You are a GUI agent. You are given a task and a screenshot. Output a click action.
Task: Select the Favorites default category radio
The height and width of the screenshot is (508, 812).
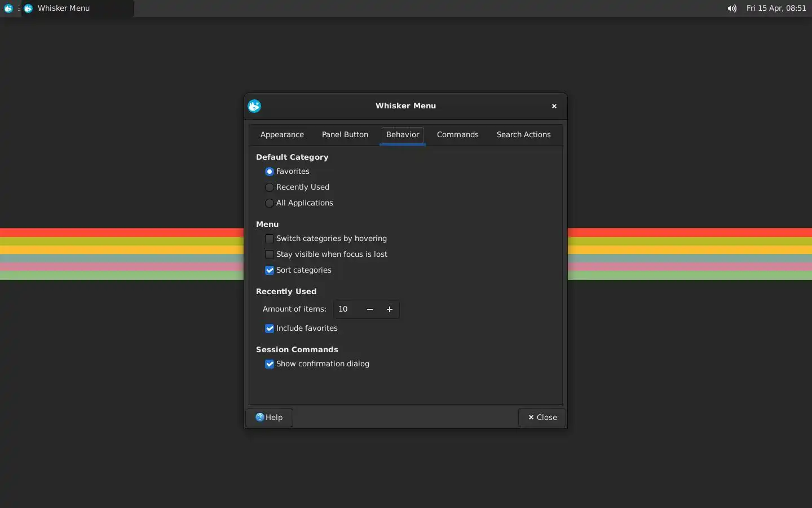[x=287, y=172]
